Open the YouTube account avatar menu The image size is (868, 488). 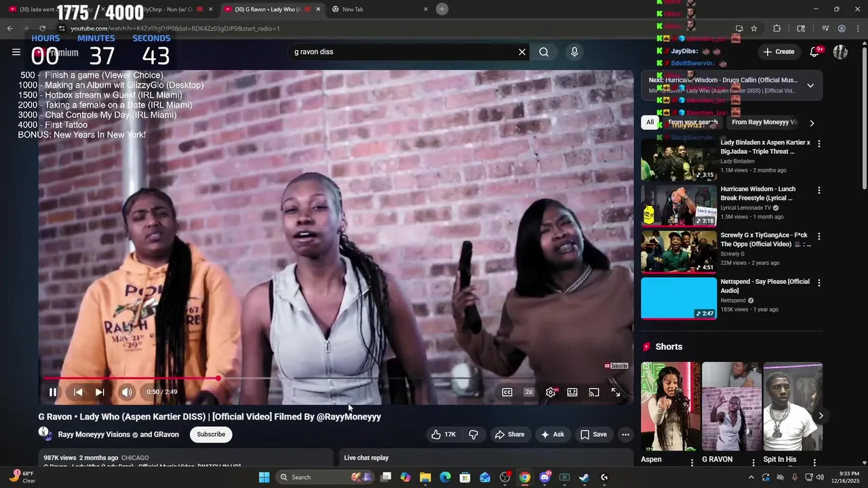tap(840, 52)
